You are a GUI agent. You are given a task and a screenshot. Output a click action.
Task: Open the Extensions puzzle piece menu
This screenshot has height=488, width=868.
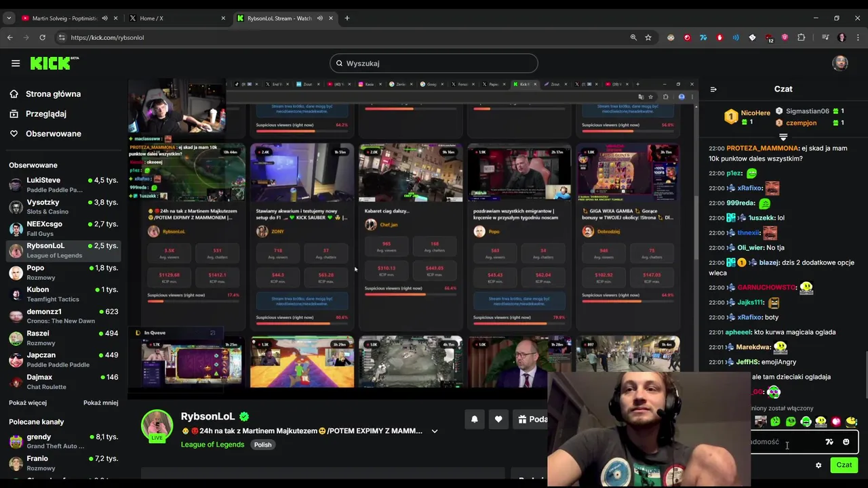point(801,37)
